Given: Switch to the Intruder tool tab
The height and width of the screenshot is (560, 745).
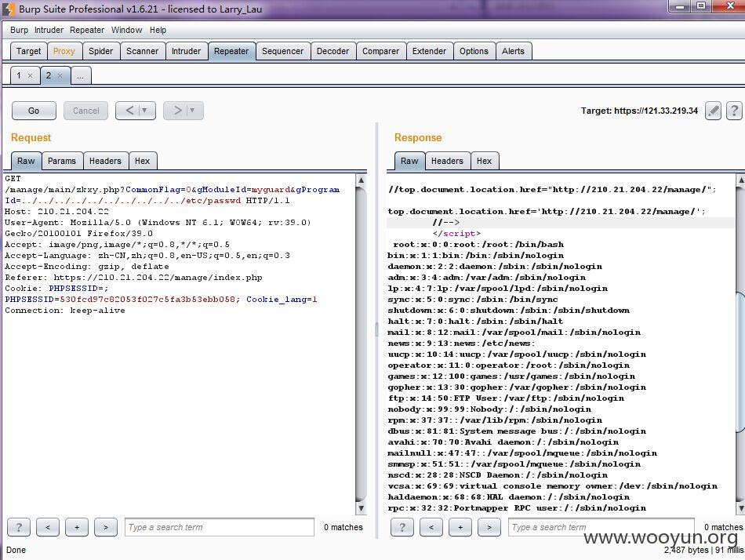Looking at the screenshot, I should [x=187, y=51].
